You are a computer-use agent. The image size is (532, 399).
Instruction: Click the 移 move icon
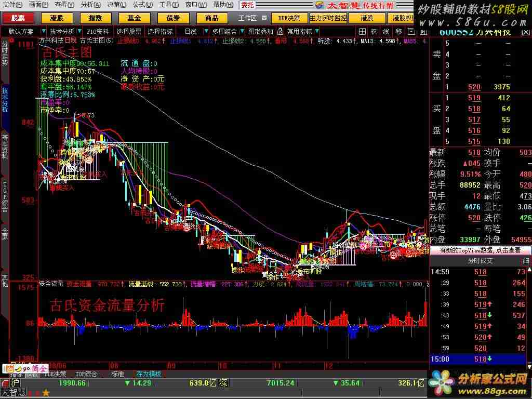point(398,32)
